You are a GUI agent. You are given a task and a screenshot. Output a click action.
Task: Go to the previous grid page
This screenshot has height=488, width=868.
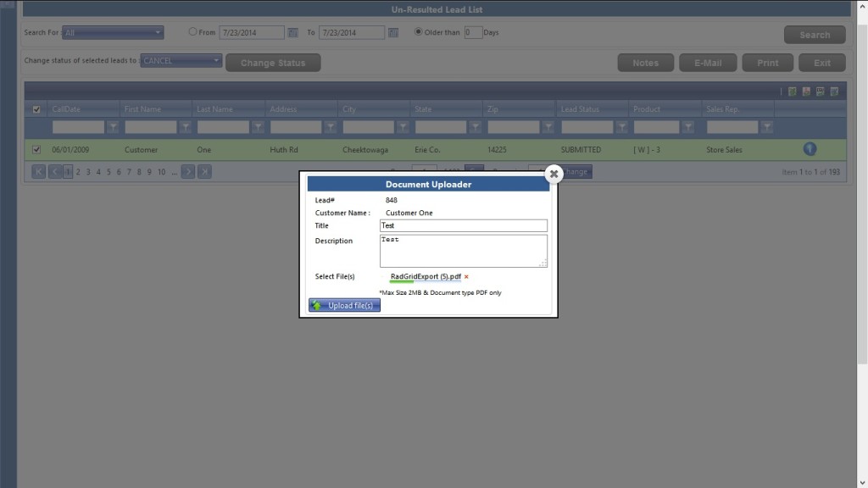click(55, 171)
